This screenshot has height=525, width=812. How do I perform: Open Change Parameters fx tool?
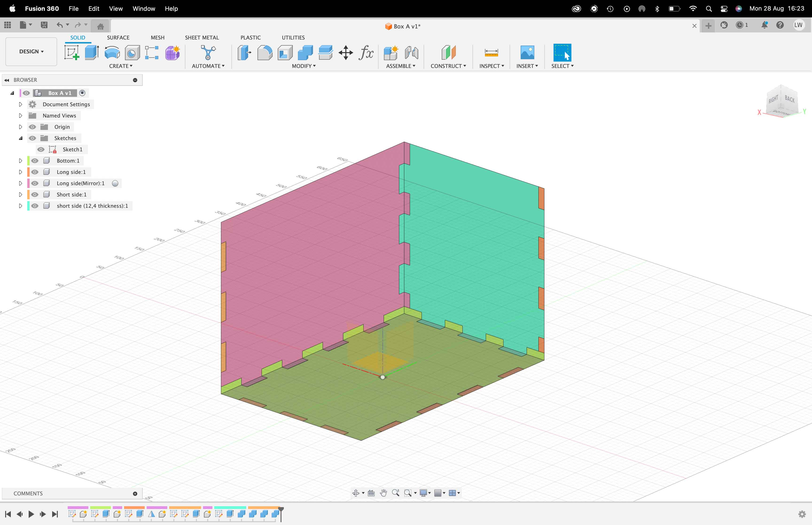point(366,52)
